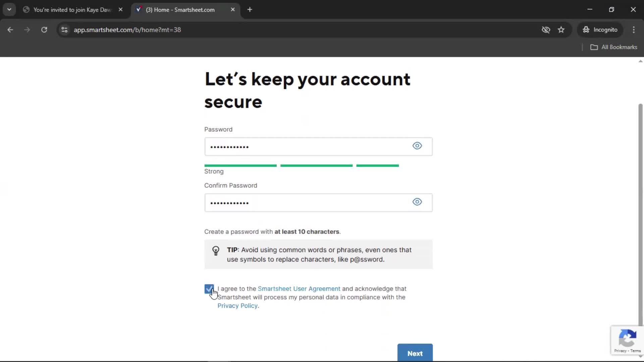Screen dimensions: 644x362
Task: Bookmark this page with the star icon
Action: 561,29
